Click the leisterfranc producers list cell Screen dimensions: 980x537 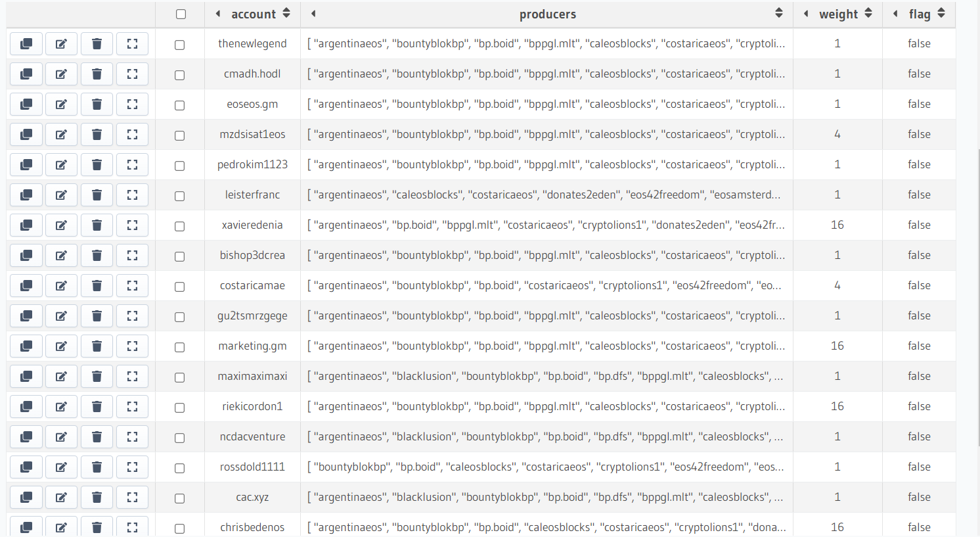click(x=546, y=195)
